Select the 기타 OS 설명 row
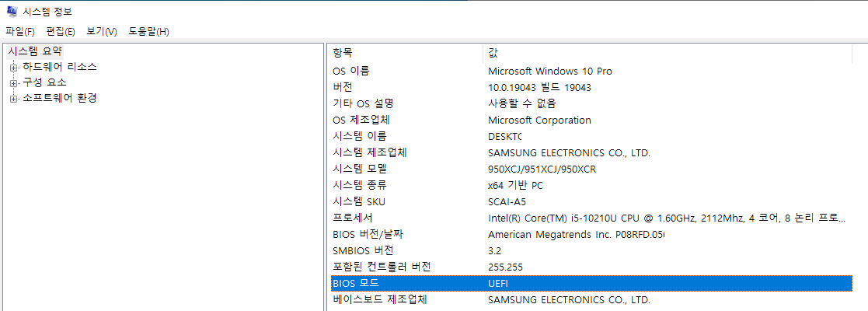This screenshot has height=311, width=868. click(x=591, y=103)
